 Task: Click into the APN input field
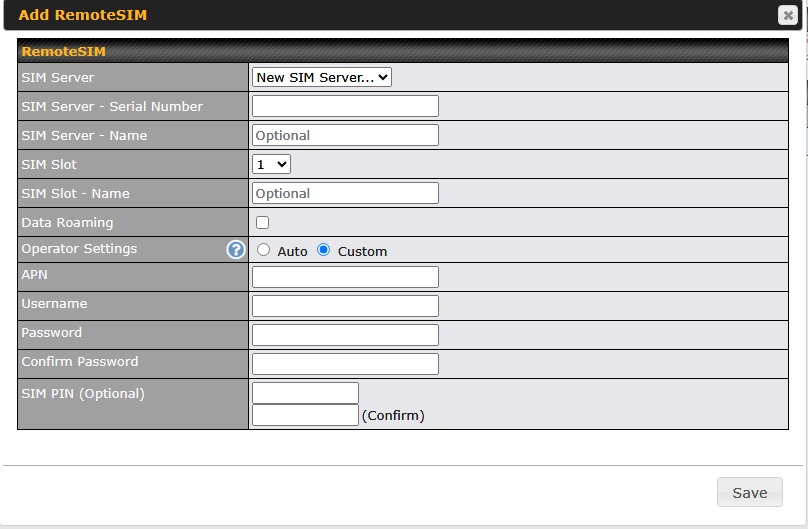coord(345,277)
